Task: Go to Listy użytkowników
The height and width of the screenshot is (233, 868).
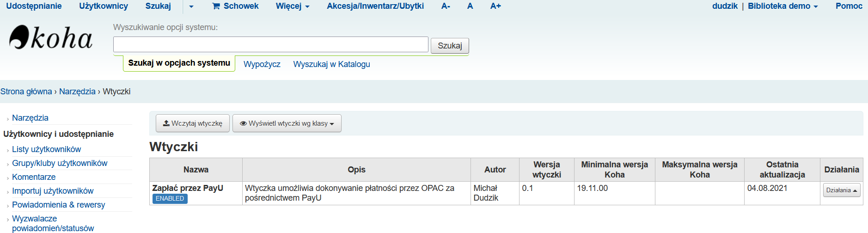Action: [46, 149]
